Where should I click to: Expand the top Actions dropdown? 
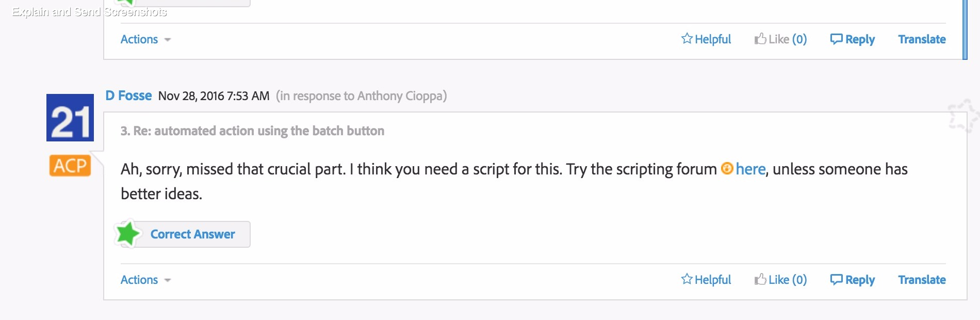[x=145, y=39]
